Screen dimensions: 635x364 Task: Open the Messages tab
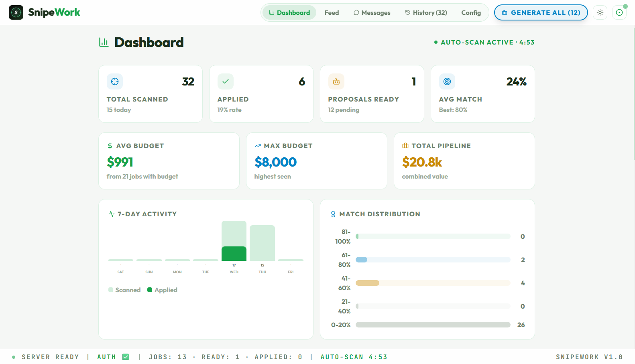tap(372, 12)
